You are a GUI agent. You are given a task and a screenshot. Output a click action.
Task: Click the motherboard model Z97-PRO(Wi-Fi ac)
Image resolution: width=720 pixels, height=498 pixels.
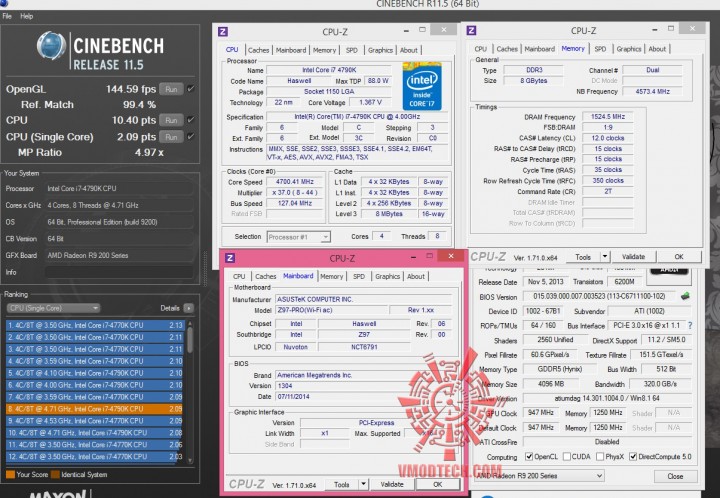(332, 310)
